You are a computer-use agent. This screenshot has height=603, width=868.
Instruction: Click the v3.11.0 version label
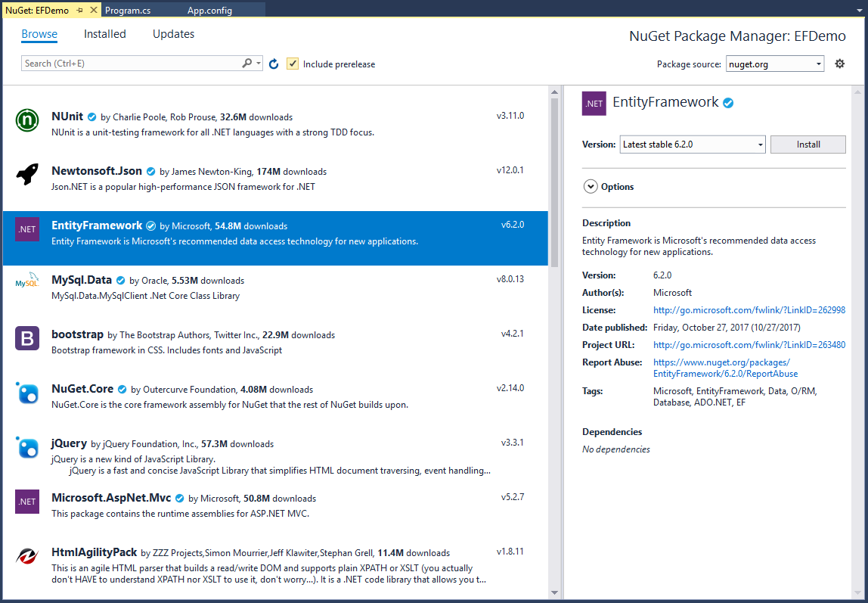[510, 116]
